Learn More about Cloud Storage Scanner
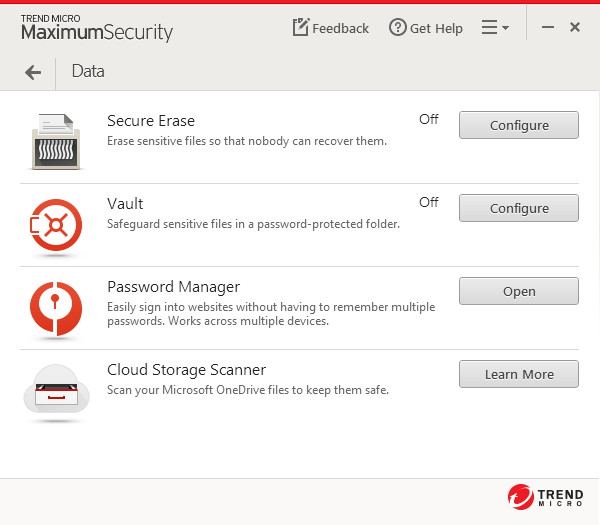The width and height of the screenshot is (600, 525). 519,374
